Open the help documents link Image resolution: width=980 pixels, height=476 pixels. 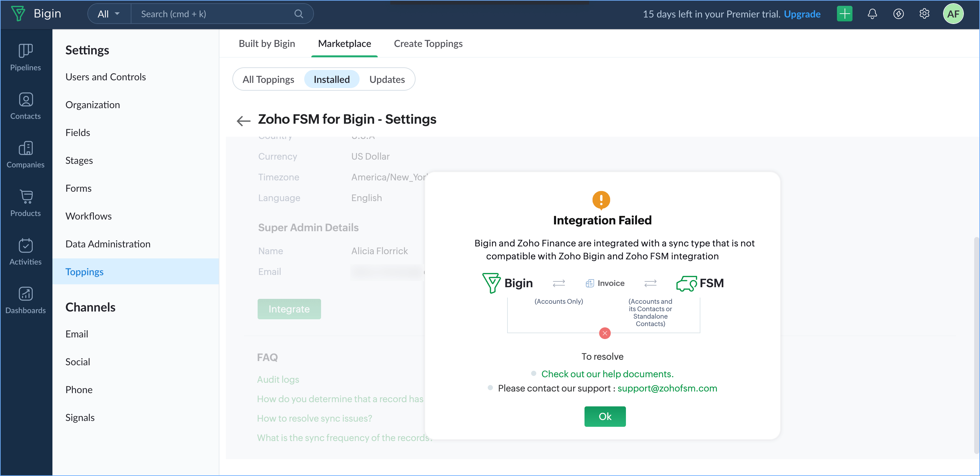(607, 374)
